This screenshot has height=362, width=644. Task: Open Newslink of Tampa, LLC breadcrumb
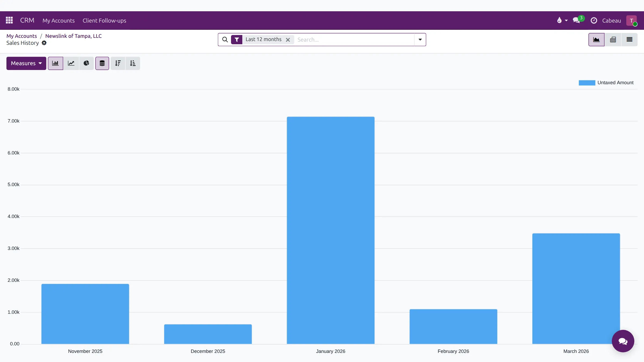click(x=74, y=36)
